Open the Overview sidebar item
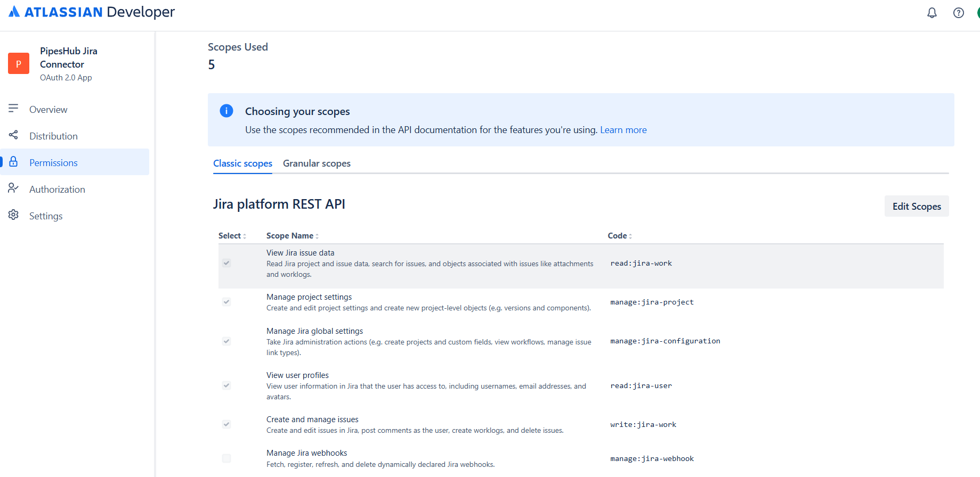 click(75, 109)
